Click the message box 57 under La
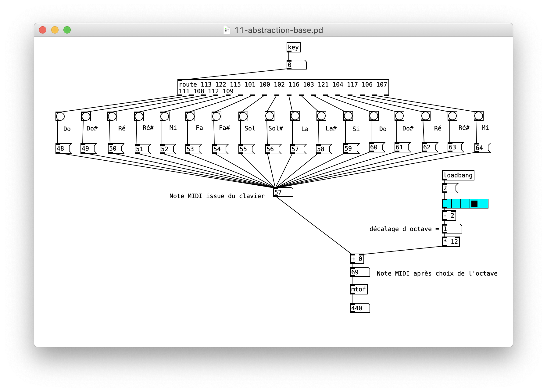The width and height of the screenshot is (547, 392). point(299,149)
